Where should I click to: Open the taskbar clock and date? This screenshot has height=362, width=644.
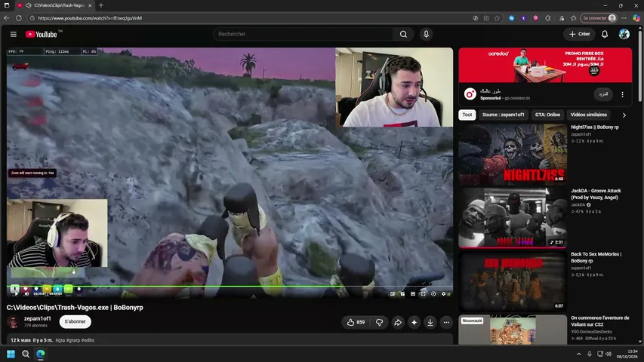(x=627, y=354)
